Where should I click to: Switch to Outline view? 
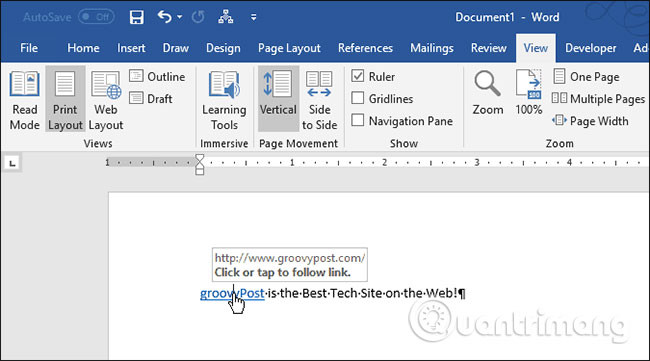coord(157,77)
